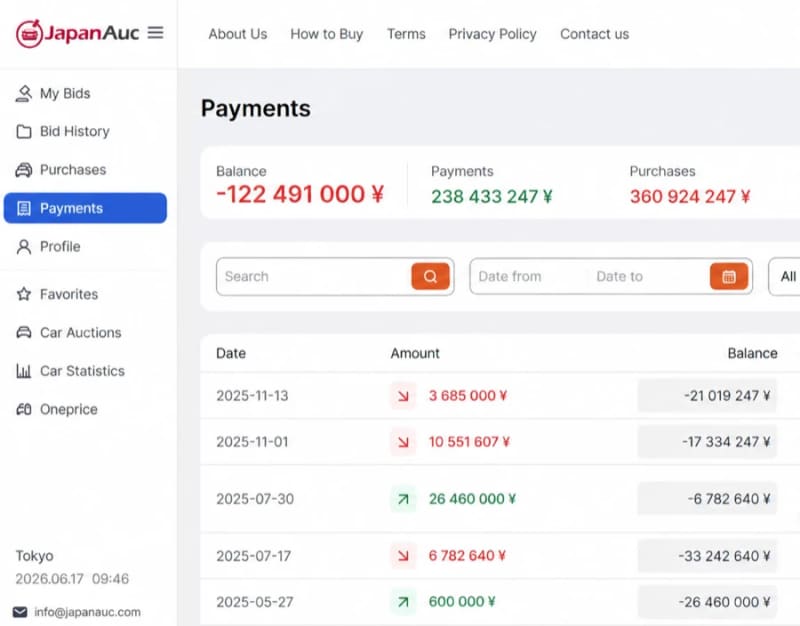Click the -6 782 640 ¥ balance cell
Viewport: 800px width, 626px height.
coord(707,499)
